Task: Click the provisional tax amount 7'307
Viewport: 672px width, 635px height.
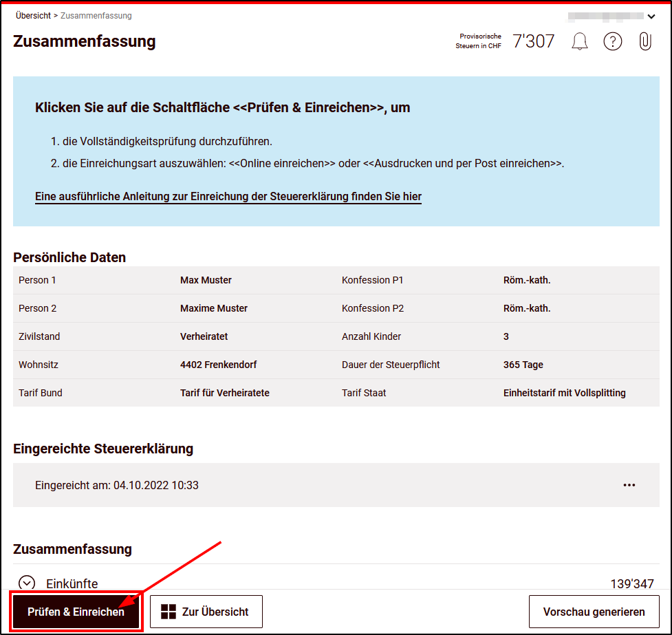Action: (533, 41)
